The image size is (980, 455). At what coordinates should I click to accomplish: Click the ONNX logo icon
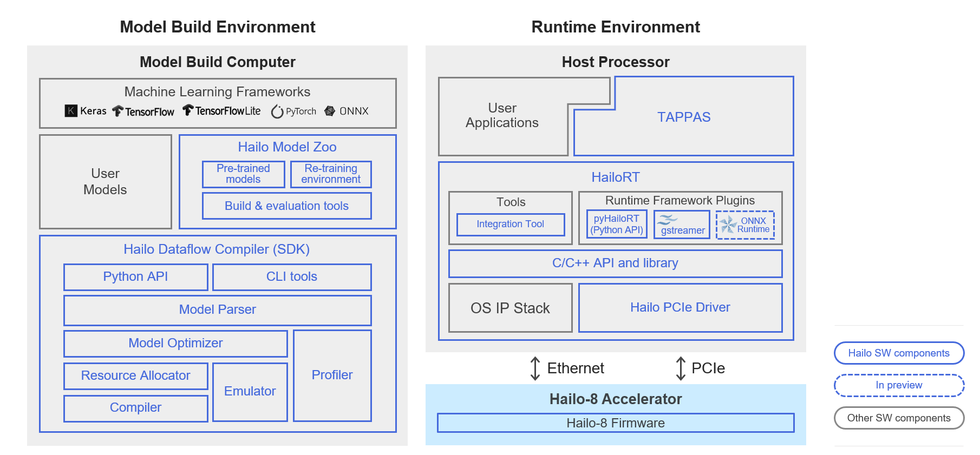[330, 111]
